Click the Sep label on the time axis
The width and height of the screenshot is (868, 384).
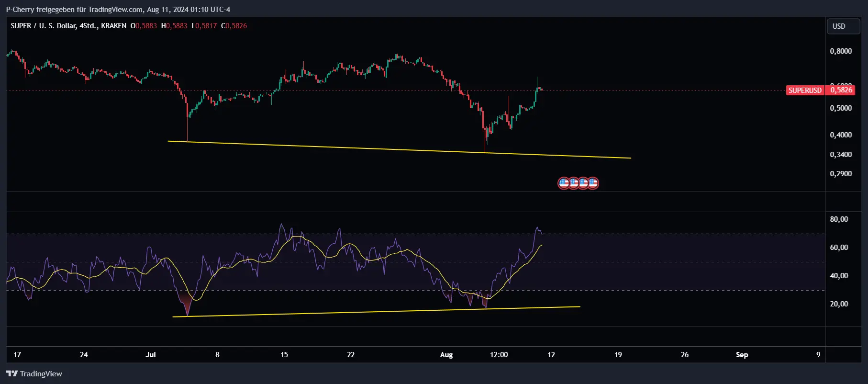(742, 355)
